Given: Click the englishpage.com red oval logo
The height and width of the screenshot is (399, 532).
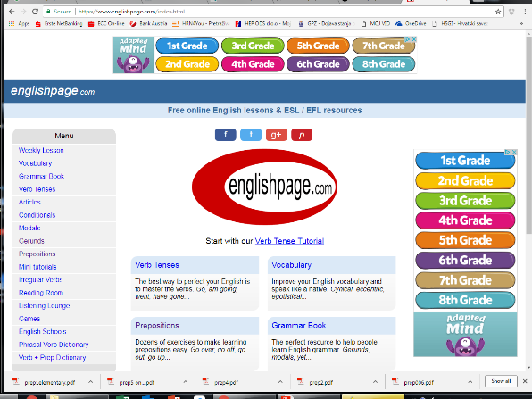Looking at the screenshot, I should pyautogui.click(x=264, y=187).
